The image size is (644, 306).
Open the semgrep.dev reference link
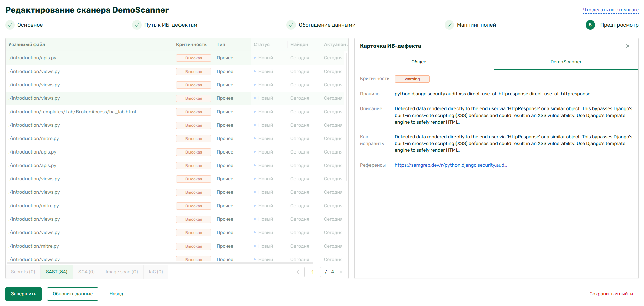point(451,165)
